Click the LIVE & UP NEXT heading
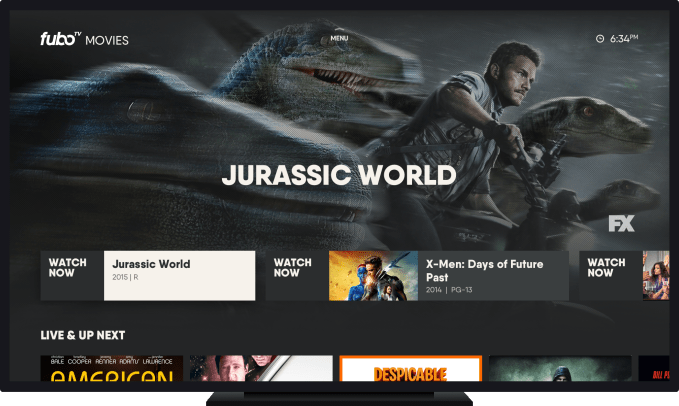Screen dimensions: 679x406 pyautogui.click(x=83, y=335)
